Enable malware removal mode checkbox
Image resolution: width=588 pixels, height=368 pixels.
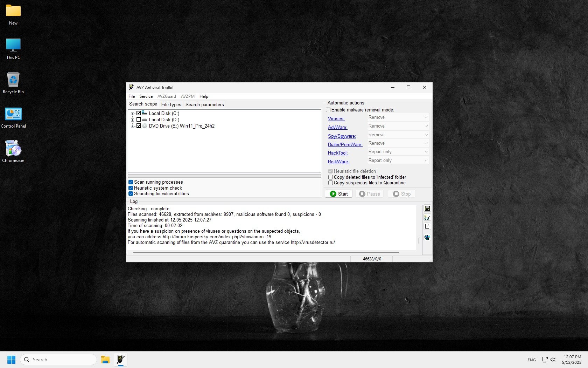[328, 110]
